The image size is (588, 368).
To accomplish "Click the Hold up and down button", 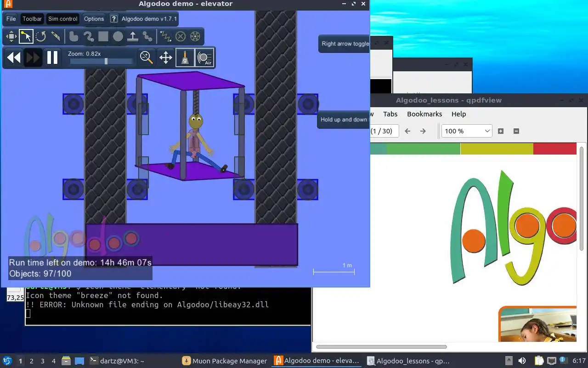I will coord(344,120).
